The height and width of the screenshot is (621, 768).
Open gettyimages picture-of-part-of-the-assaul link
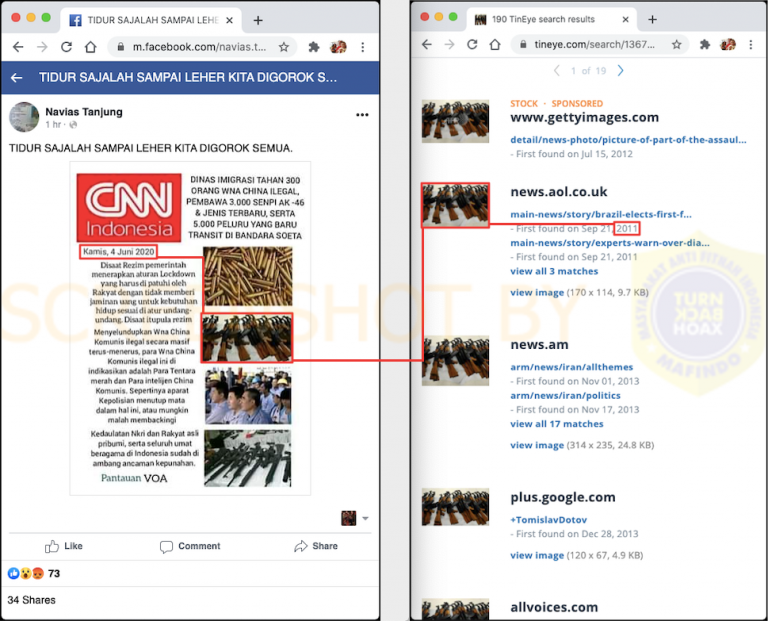[628, 140]
